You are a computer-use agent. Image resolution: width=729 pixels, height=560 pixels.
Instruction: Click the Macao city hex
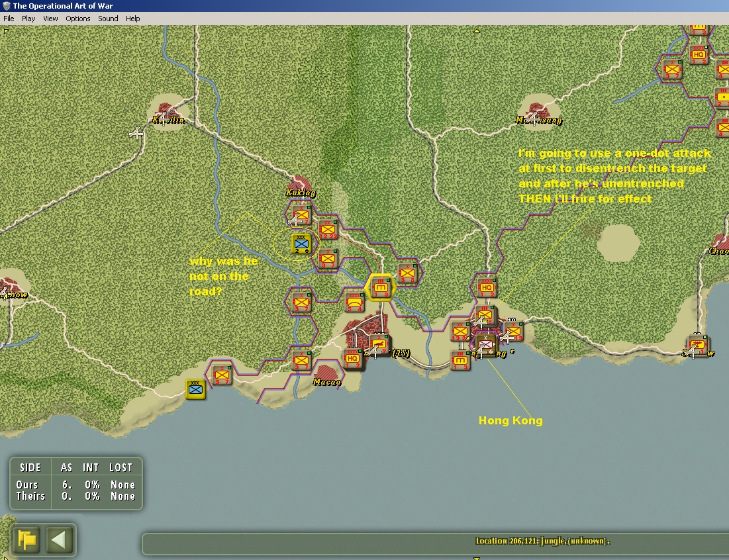[x=327, y=373]
